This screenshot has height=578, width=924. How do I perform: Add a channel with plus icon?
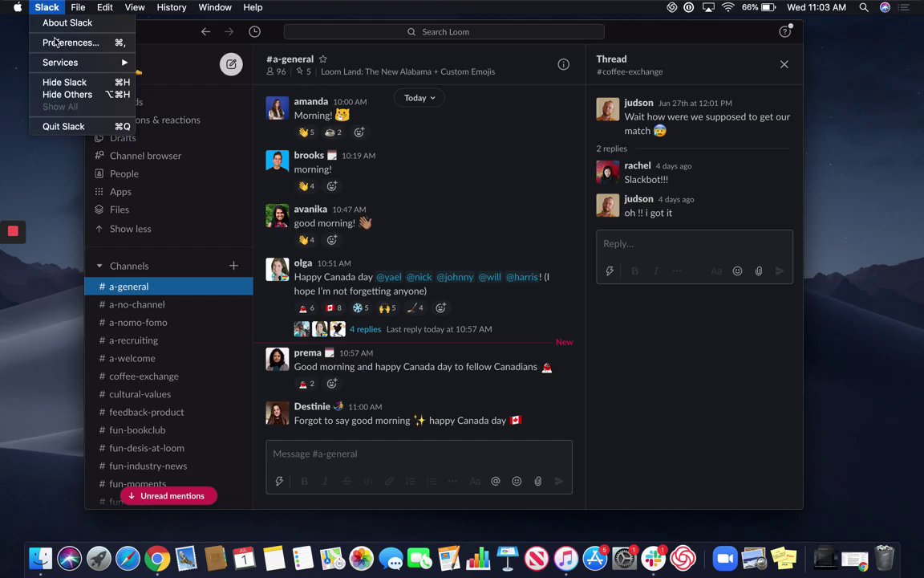[234, 266]
